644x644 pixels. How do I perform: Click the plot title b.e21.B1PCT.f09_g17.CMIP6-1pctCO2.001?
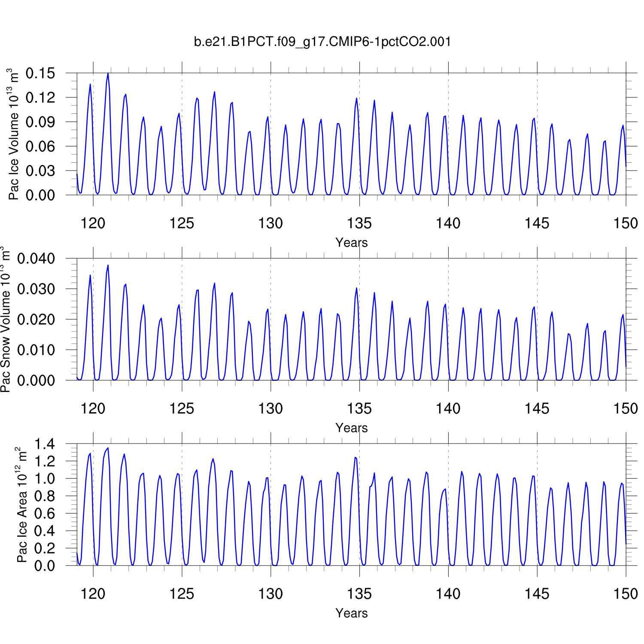coord(322,42)
